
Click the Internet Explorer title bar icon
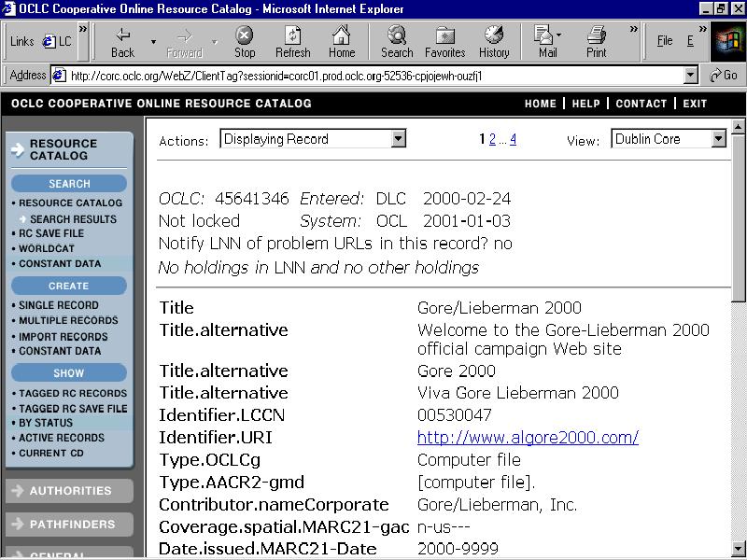pos(8,8)
